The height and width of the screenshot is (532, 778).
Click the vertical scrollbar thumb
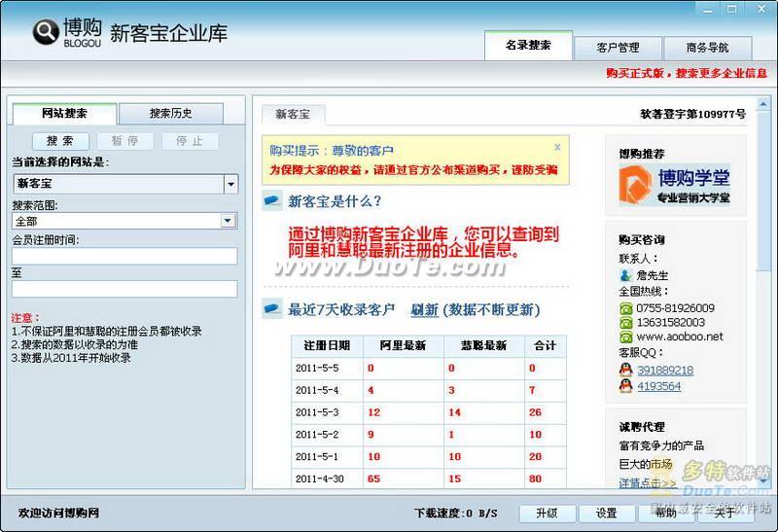click(x=763, y=191)
